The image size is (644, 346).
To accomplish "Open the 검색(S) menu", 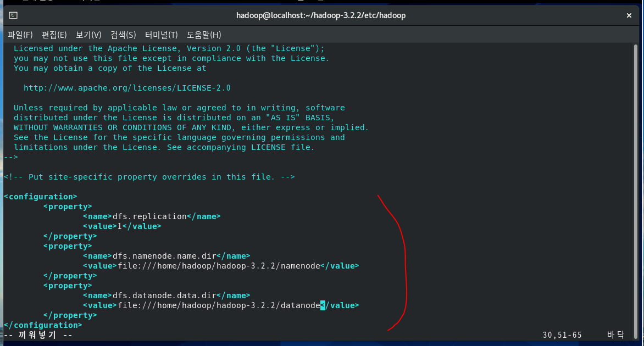I will pyautogui.click(x=123, y=35).
